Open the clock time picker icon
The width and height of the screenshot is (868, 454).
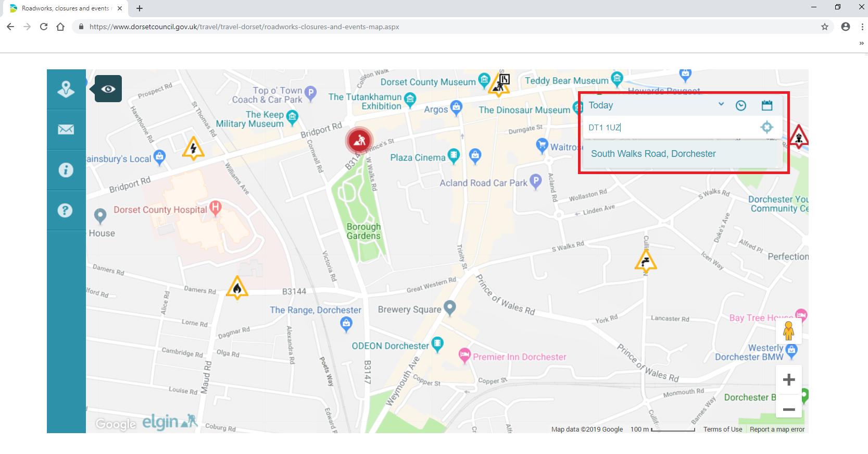coord(741,105)
